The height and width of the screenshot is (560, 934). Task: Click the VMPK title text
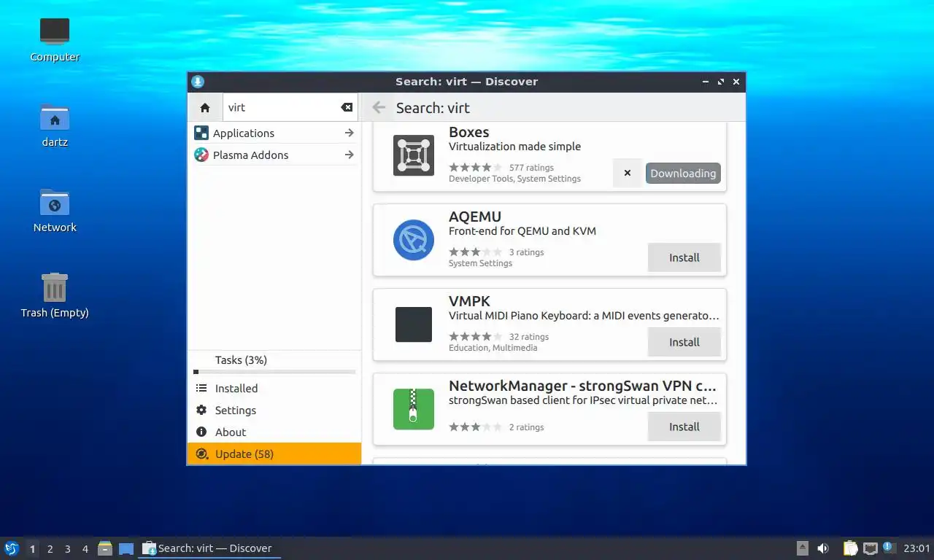pos(469,301)
